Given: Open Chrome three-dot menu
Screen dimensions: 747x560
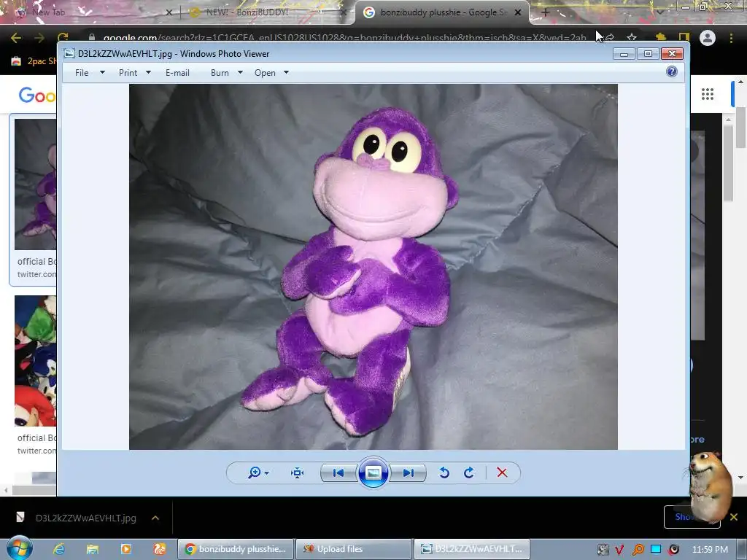Looking at the screenshot, I should tap(731, 38).
